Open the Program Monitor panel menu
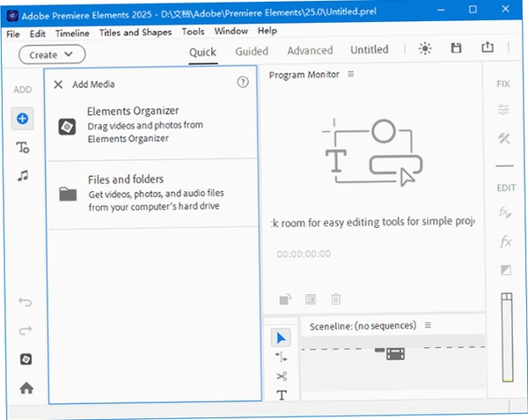The height and width of the screenshot is (420, 528). tap(351, 74)
